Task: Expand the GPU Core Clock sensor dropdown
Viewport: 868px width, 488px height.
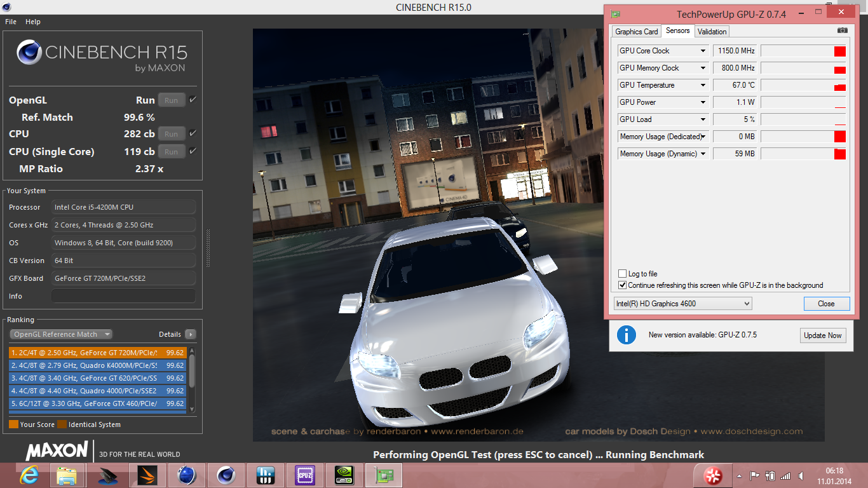Action: tap(703, 51)
